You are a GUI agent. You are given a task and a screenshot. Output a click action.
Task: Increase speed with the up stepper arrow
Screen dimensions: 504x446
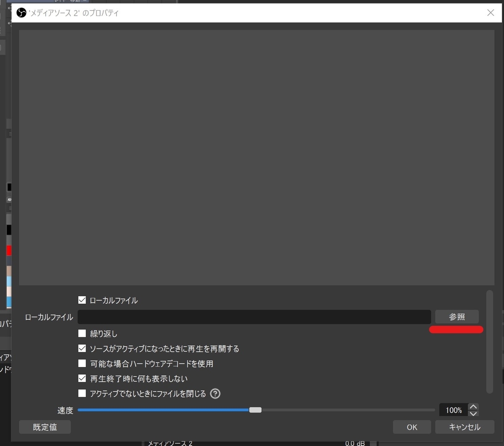click(x=473, y=407)
